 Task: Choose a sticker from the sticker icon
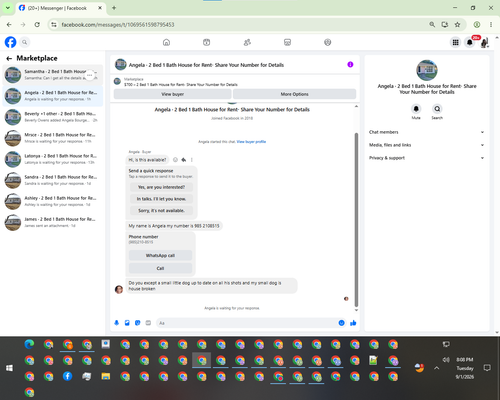[x=138, y=323]
